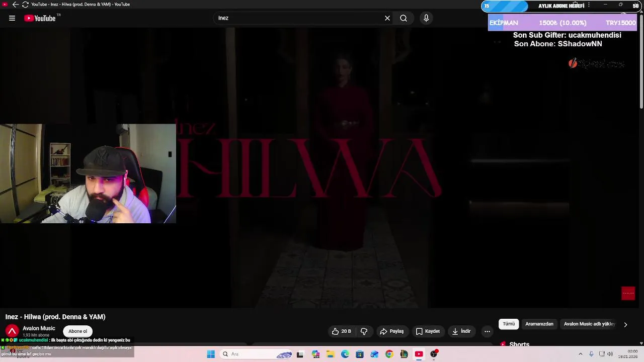Click the taskbar Ara search box
This screenshot has height=362, width=644.
click(x=257, y=354)
